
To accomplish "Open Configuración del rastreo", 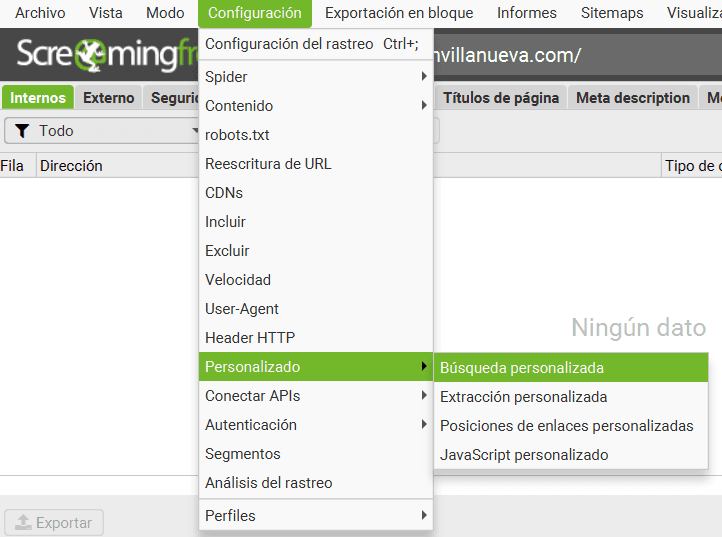I will pos(289,44).
